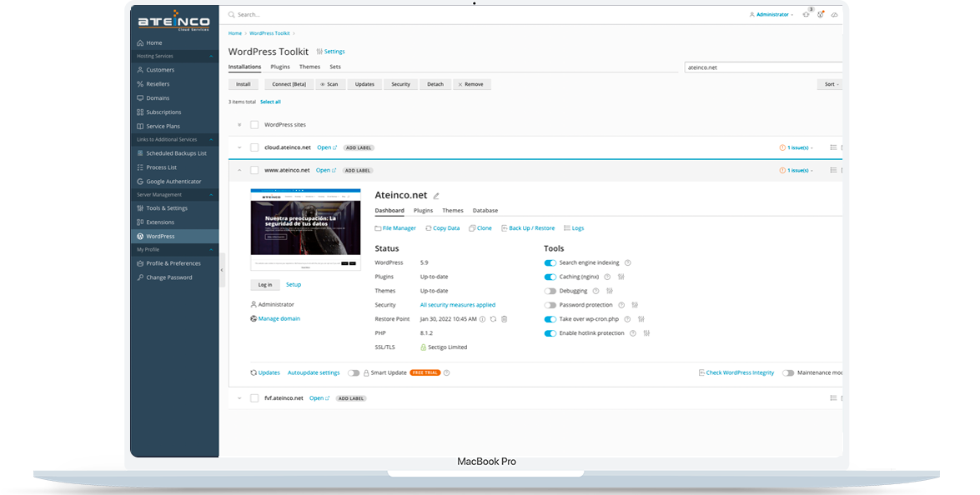
Task: Expand the cloud.ateinco.net site row
Action: (x=239, y=147)
